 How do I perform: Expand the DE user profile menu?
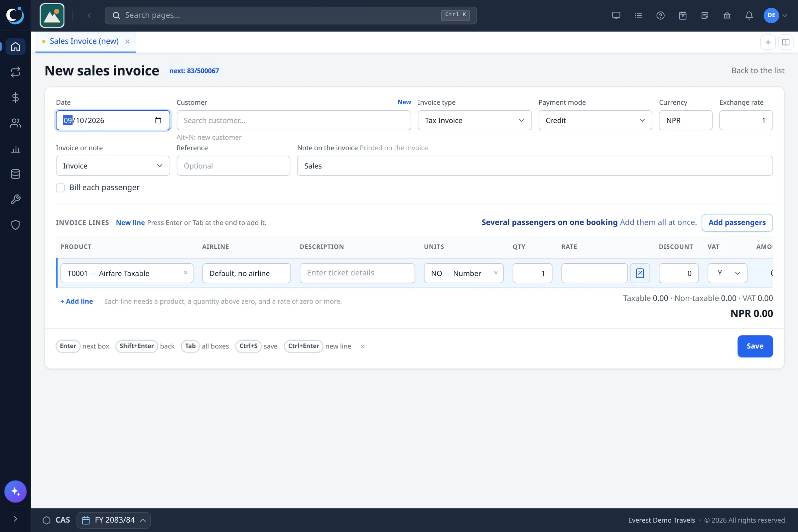click(x=775, y=15)
